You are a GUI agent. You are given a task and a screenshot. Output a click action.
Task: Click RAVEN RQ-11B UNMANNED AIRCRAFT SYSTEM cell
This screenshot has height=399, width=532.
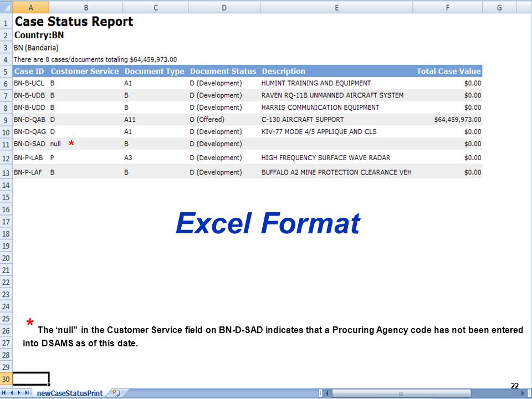click(x=336, y=95)
